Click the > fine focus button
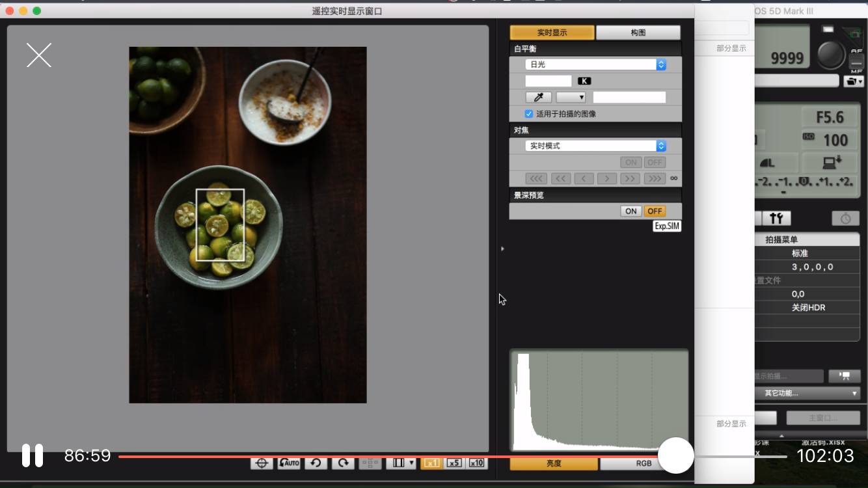This screenshot has width=868, height=488. tap(607, 179)
